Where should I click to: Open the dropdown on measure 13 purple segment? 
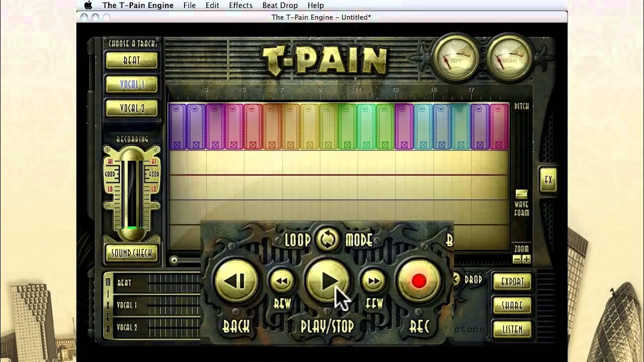coord(403,109)
